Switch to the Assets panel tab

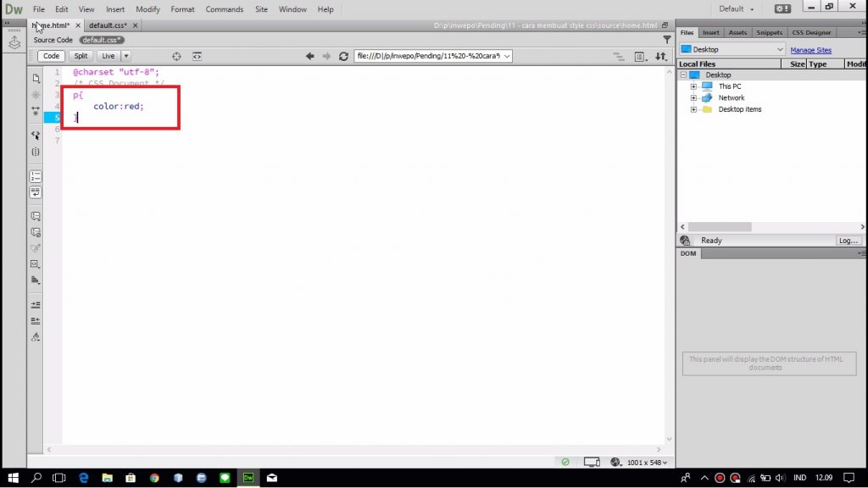737,33
